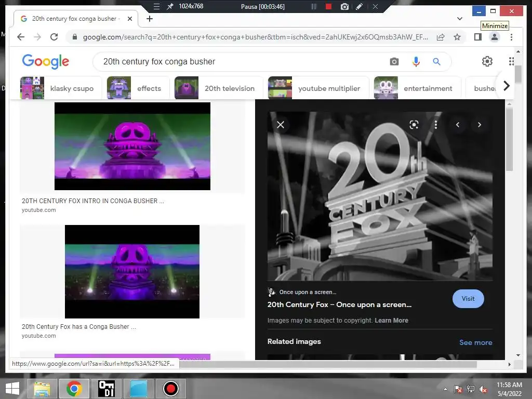View site security lock information
Viewport: 532px width, 399px height.
click(75, 37)
